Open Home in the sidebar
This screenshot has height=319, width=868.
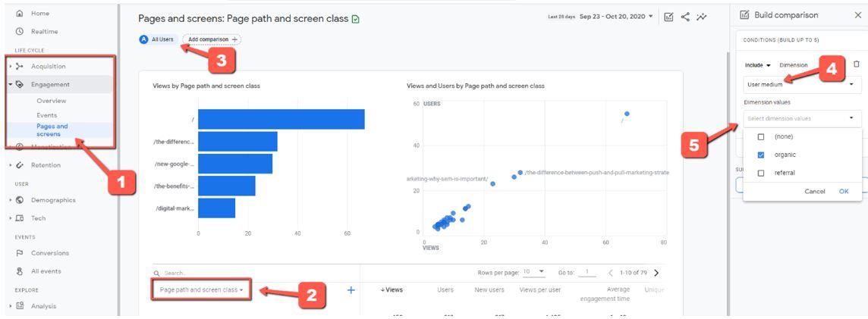click(40, 14)
